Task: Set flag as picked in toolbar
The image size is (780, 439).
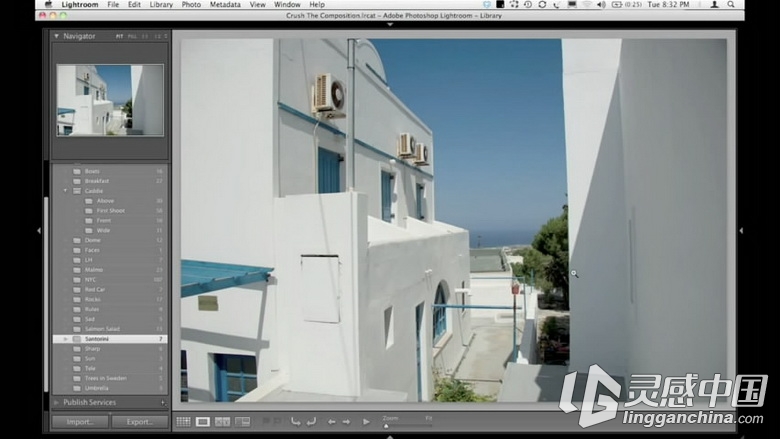Action: tap(266, 421)
